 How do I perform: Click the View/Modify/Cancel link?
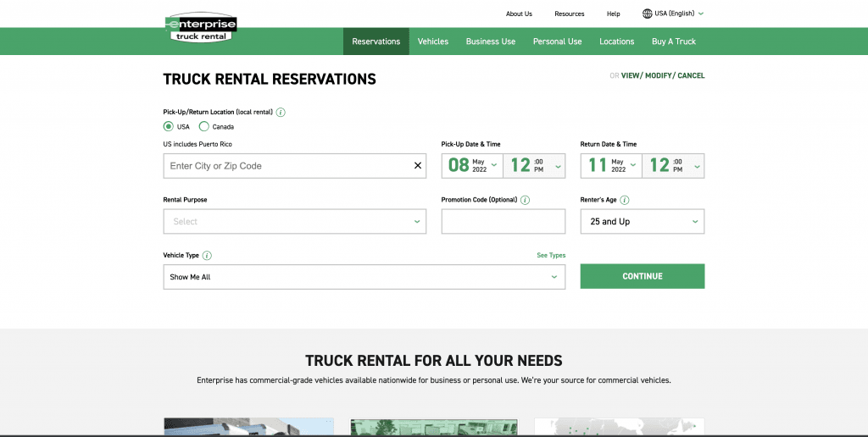point(663,75)
